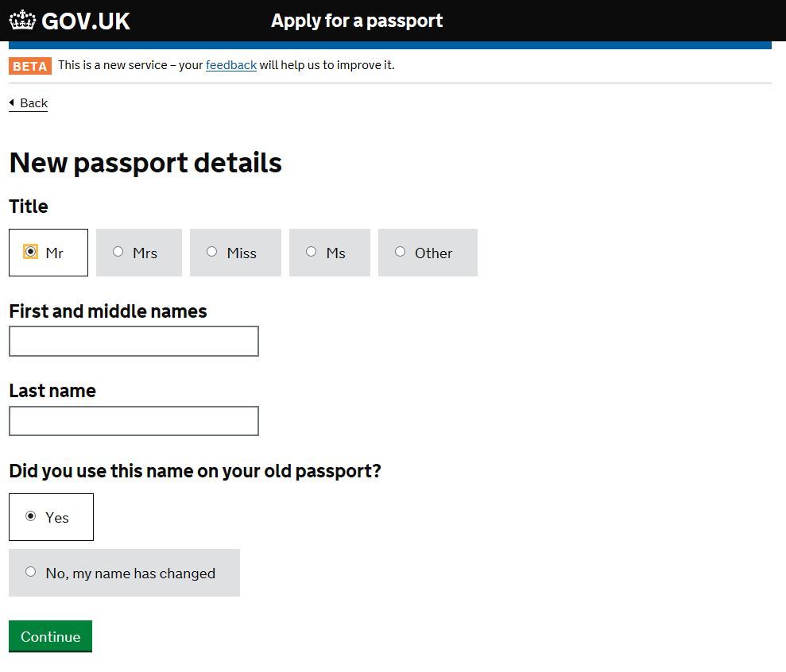786x672 pixels.
Task: Click the First and middle names field
Action: (134, 341)
